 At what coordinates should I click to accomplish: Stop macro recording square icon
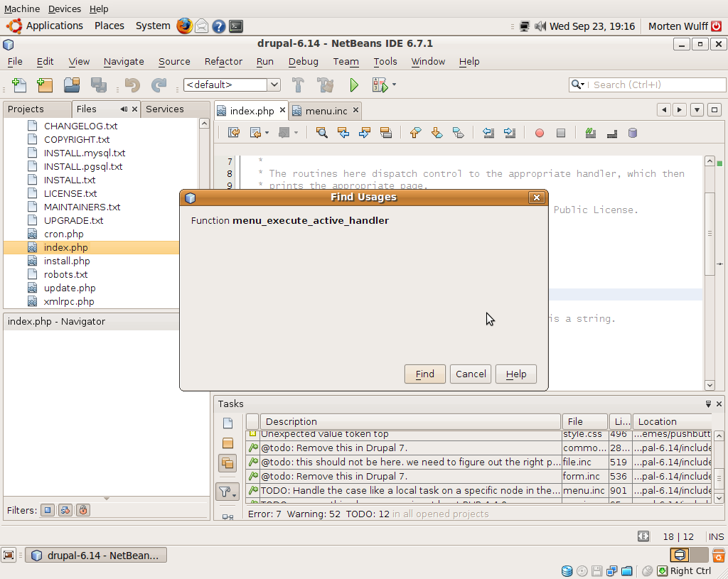[561, 133]
